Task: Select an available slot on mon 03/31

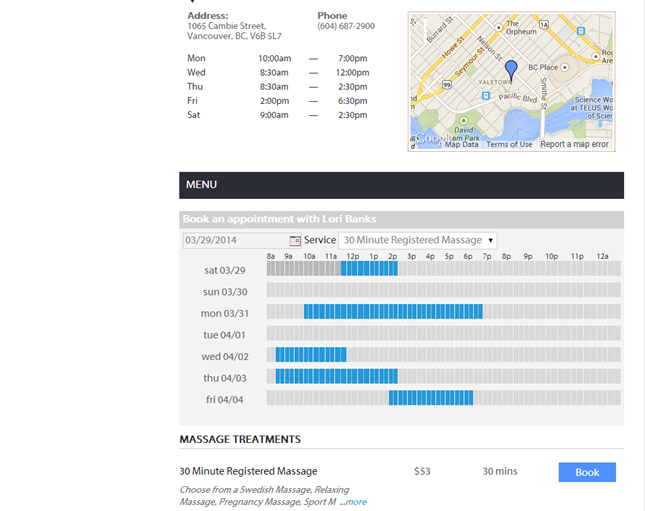Action: coord(392,312)
